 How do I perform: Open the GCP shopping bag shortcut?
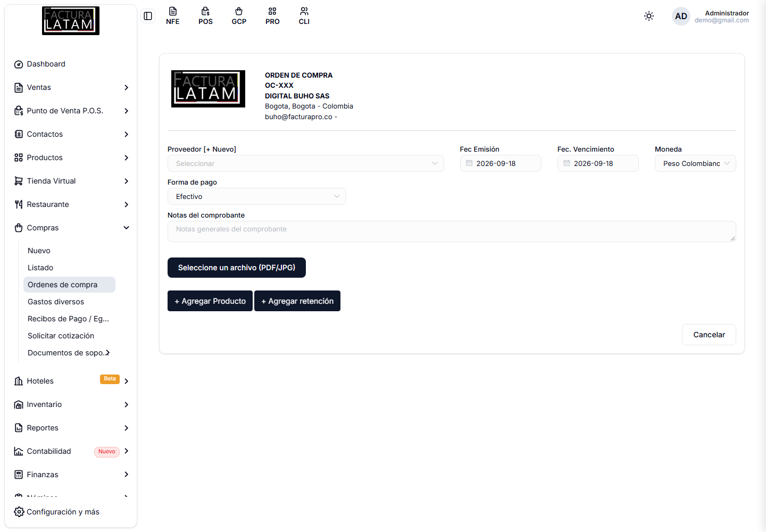tap(239, 16)
